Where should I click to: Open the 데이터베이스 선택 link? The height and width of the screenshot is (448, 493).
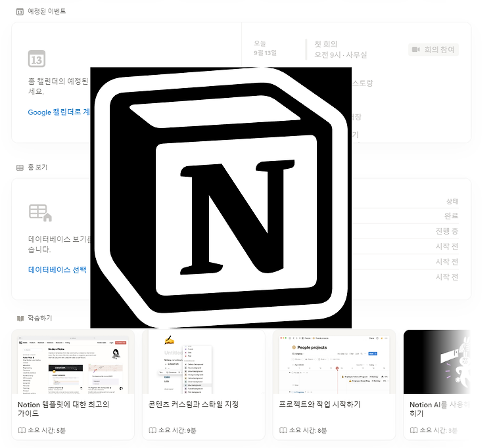pos(57,270)
